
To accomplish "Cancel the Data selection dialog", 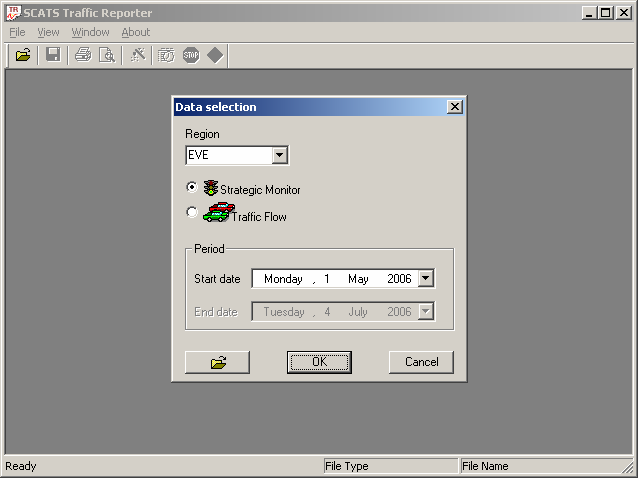I will (421, 362).
